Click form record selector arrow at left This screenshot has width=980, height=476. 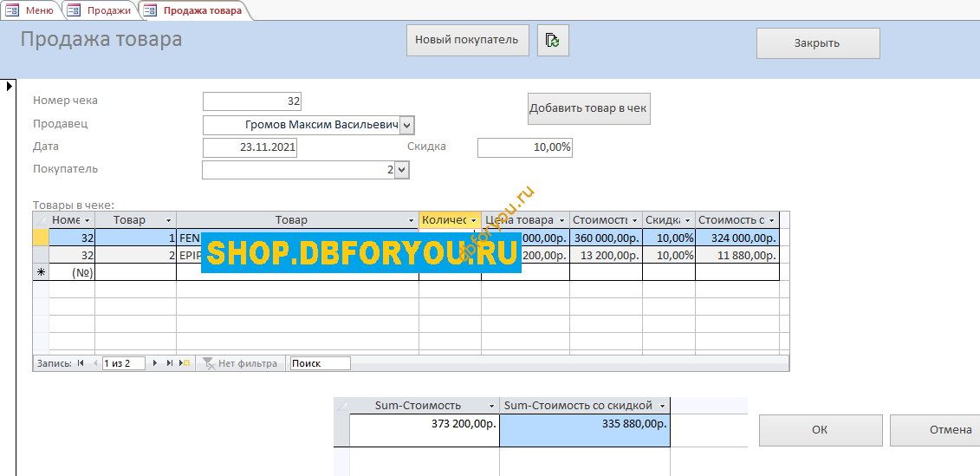10,87
